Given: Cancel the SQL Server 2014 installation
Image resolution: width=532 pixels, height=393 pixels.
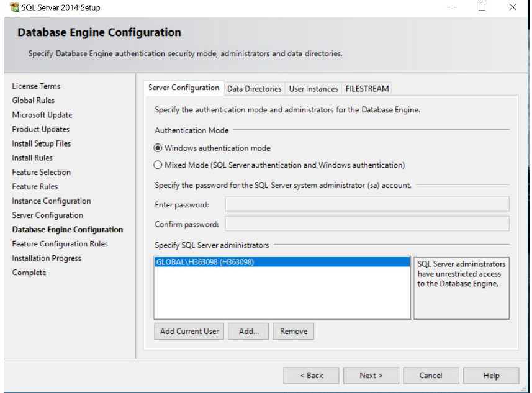Looking at the screenshot, I should point(431,375).
